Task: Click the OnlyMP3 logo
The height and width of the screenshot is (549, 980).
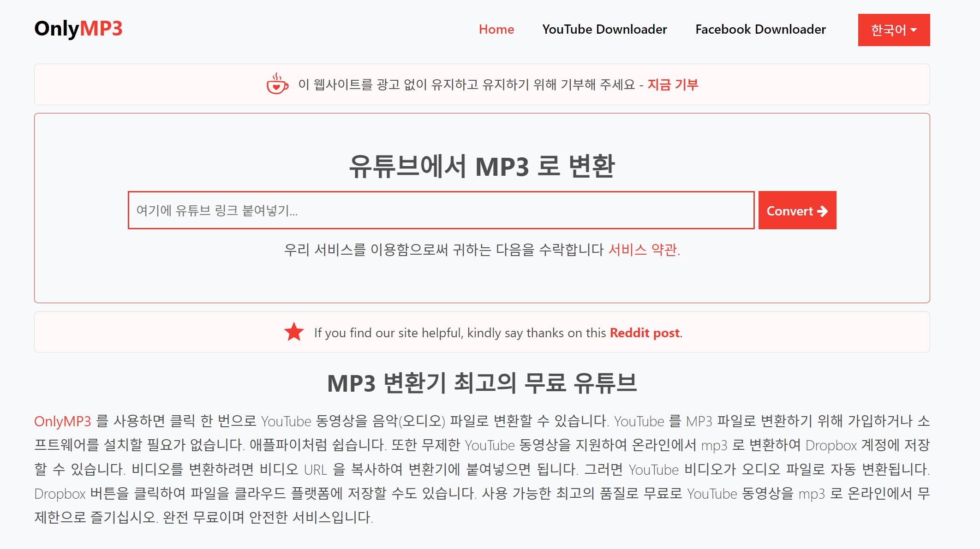Action: tap(78, 29)
